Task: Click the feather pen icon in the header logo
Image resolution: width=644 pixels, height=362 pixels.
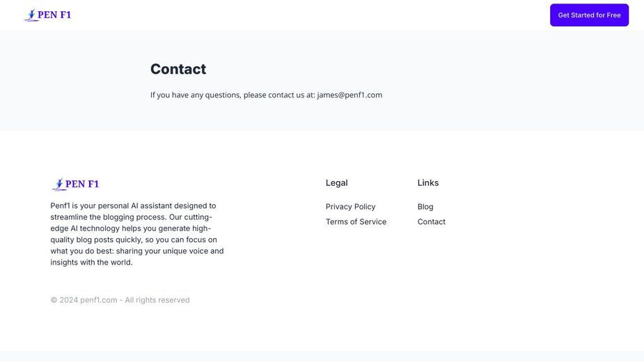Action: coord(31,15)
